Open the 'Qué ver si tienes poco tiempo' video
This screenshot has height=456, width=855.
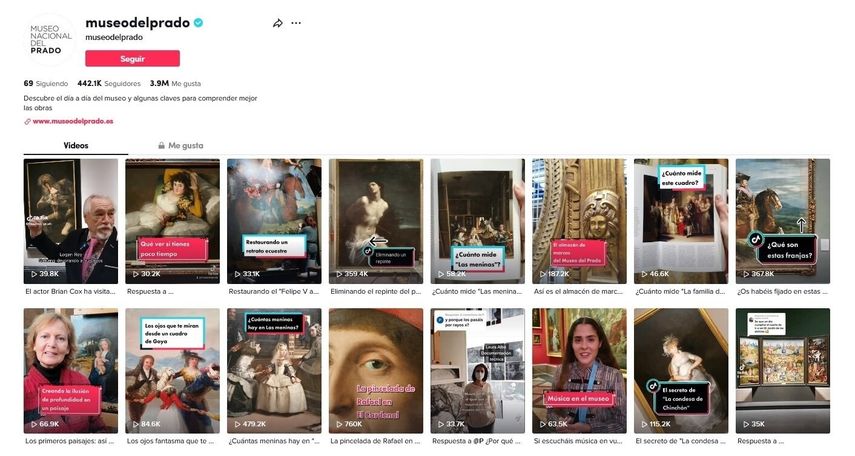172,221
